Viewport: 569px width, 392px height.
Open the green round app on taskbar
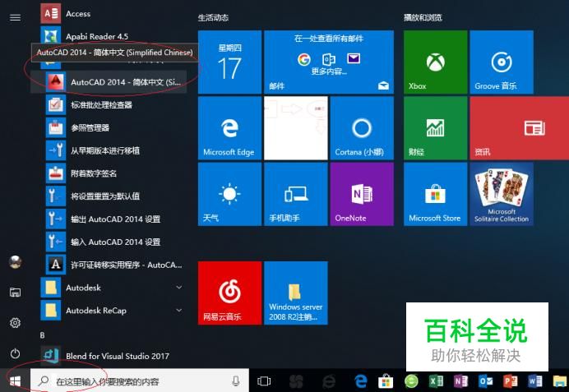click(411, 381)
